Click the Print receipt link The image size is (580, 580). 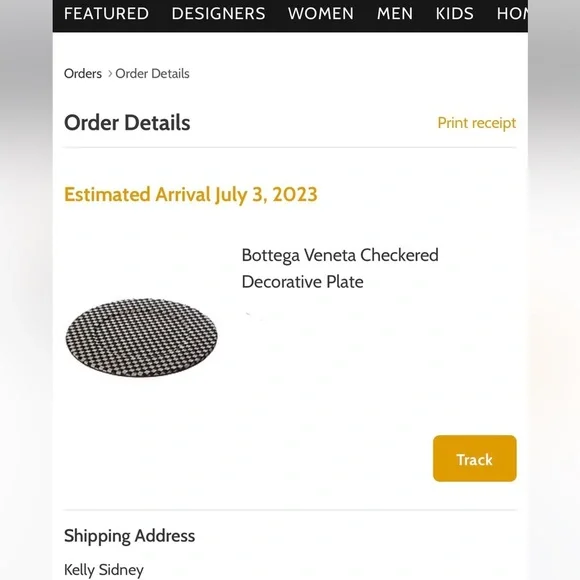(x=476, y=123)
